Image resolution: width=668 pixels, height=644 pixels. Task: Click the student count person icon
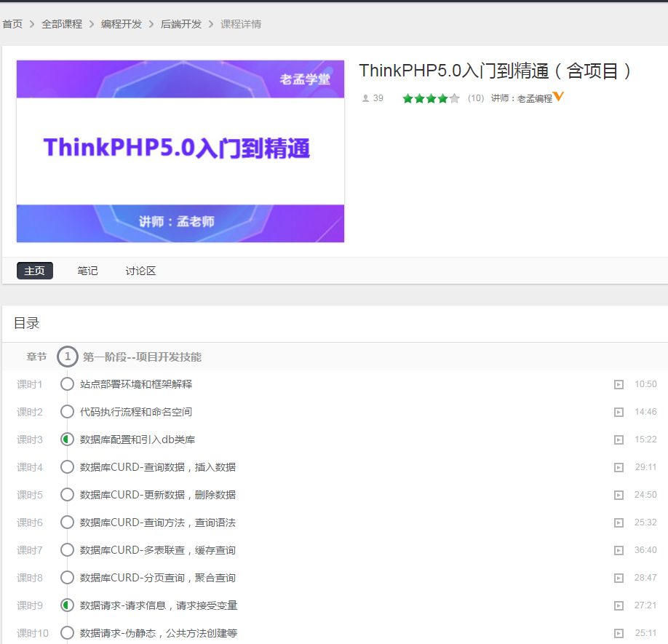click(x=365, y=98)
